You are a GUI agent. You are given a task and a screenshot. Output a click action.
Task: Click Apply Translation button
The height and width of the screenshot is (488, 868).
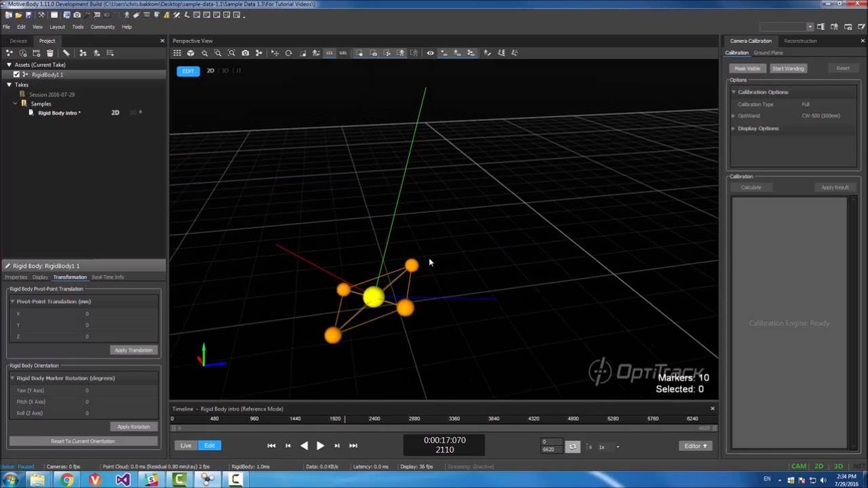(x=134, y=350)
